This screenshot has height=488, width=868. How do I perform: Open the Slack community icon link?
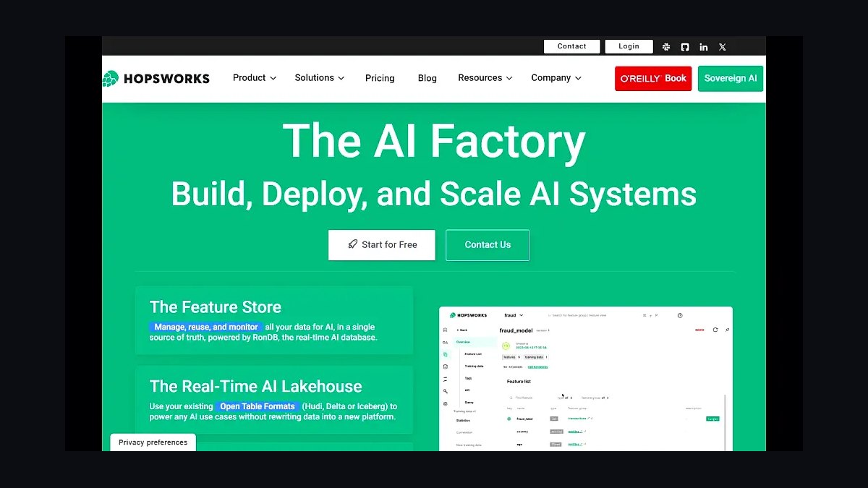666,47
